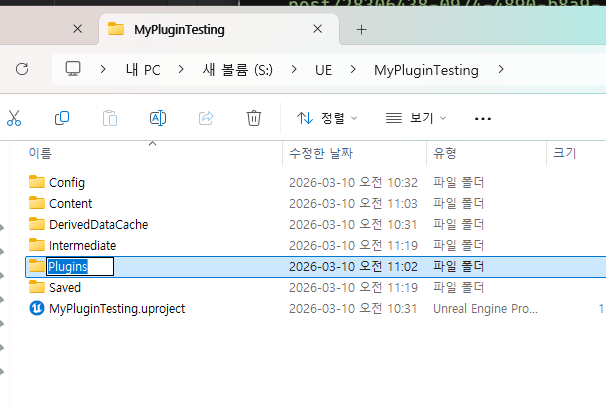Expand chevron after 내 PC
606x407 pixels.
[181, 70]
